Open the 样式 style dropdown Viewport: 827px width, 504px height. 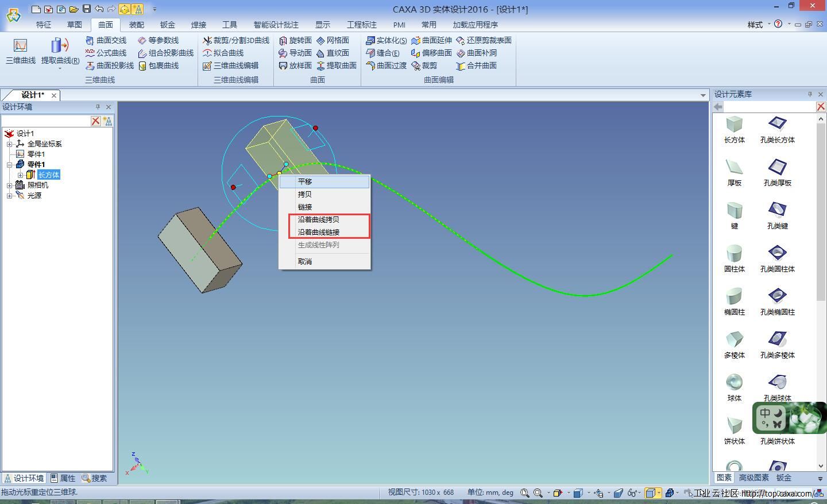759,25
